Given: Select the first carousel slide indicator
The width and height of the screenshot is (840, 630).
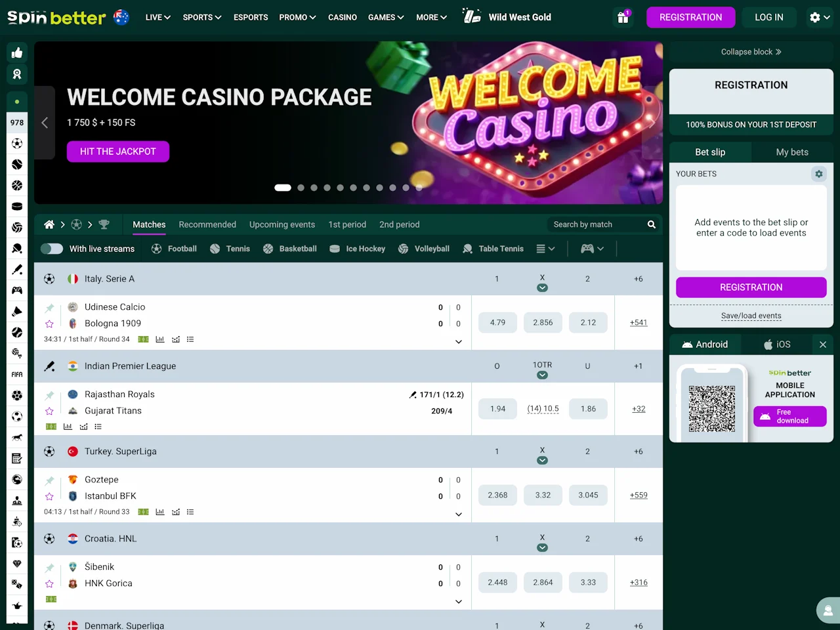Looking at the screenshot, I should coord(283,188).
